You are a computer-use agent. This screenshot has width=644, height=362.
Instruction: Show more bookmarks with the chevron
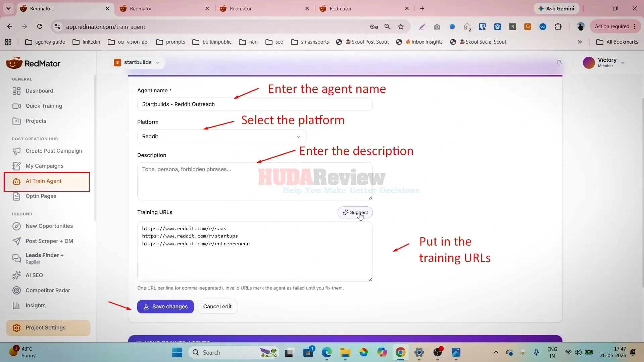click(x=580, y=42)
